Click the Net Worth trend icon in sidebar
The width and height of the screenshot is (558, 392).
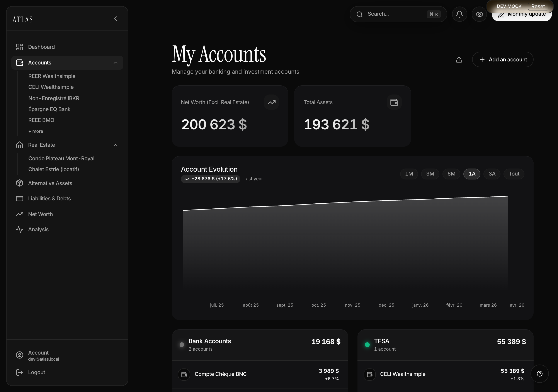click(x=19, y=214)
